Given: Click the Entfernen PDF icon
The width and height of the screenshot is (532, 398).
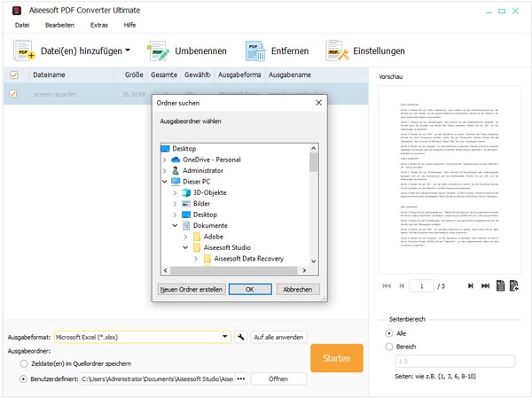Looking at the screenshot, I should click(x=257, y=51).
